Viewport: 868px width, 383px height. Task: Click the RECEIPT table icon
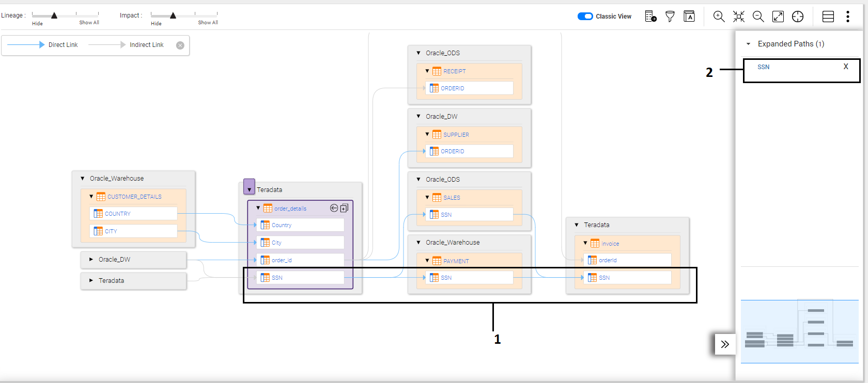pyautogui.click(x=437, y=71)
